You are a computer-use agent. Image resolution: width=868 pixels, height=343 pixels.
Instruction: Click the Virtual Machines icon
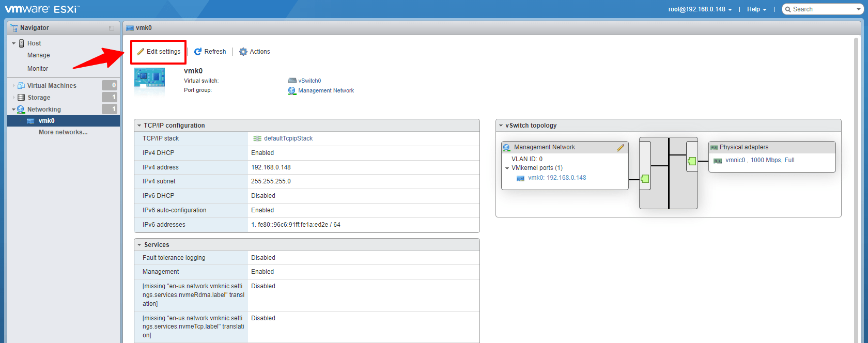click(21, 86)
